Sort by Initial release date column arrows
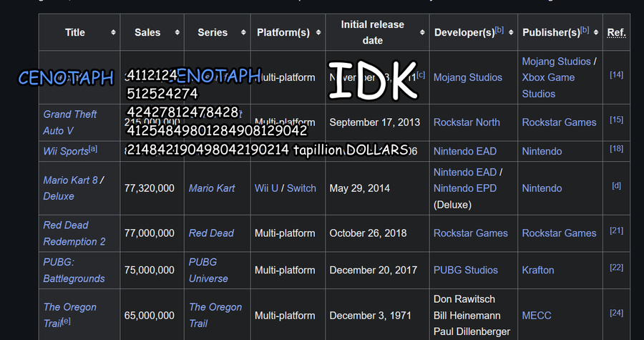Viewport: 644px width, 340px height. [x=422, y=32]
